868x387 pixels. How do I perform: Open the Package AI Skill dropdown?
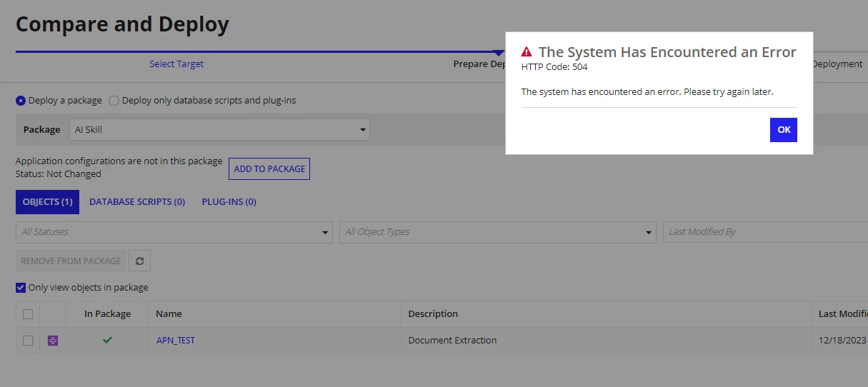pyautogui.click(x=219, y=129)
